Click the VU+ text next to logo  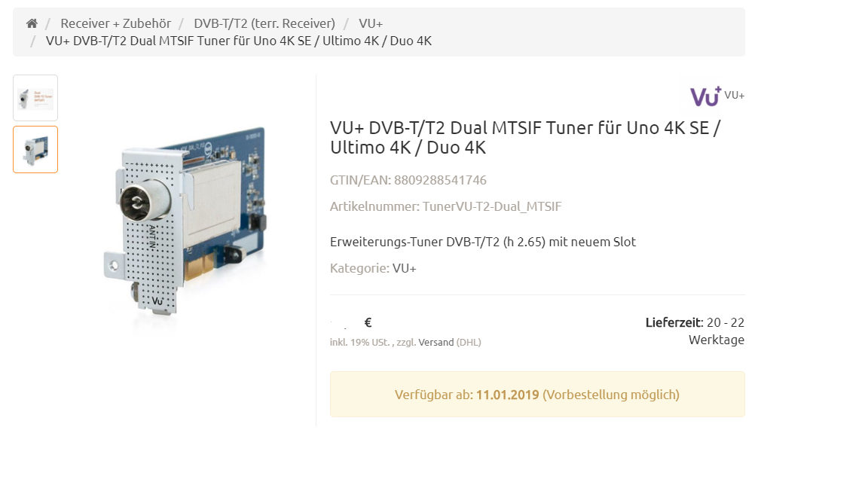click(734, 95)
